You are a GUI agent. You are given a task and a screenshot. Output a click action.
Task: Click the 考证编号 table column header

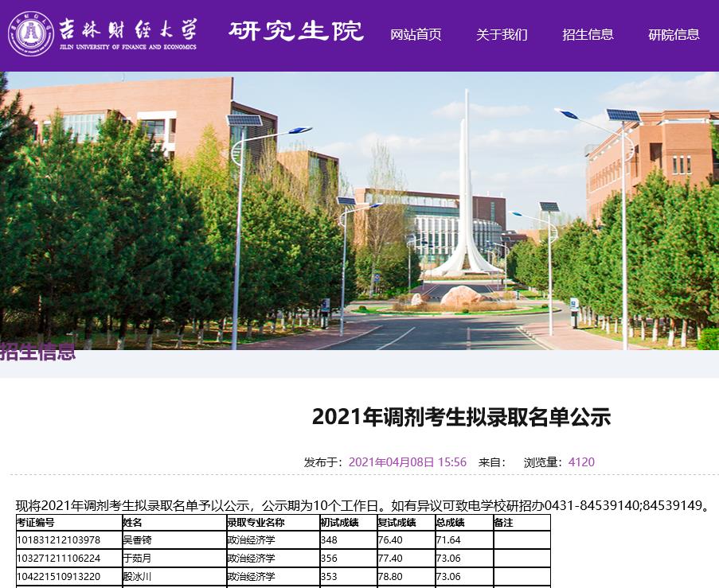(36, 523)
